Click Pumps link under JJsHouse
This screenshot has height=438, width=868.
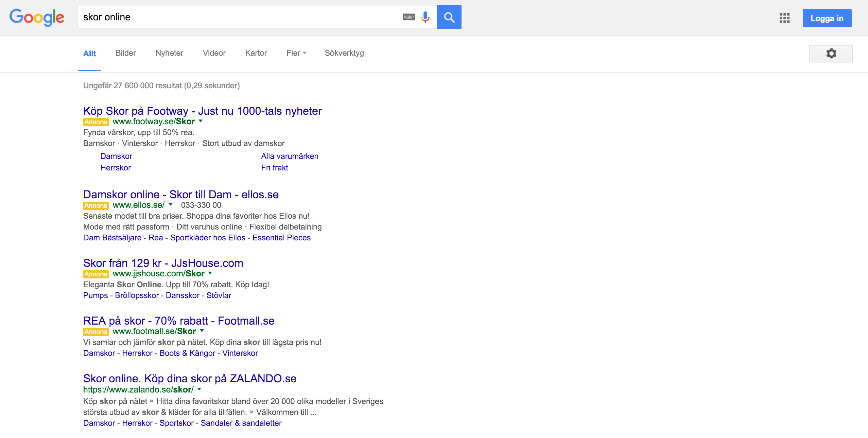(96, 295)
